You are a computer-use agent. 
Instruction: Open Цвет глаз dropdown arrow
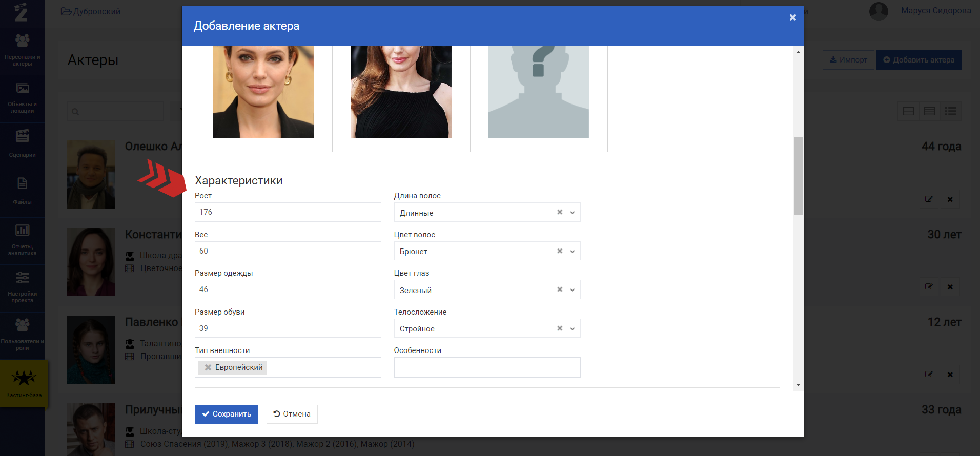pyautogui.click(x=573, y=289)
